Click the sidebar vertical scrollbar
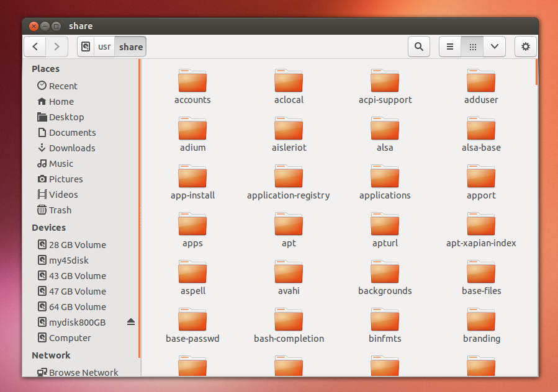Screen dimensions: 558x392 tap(139, 208)
